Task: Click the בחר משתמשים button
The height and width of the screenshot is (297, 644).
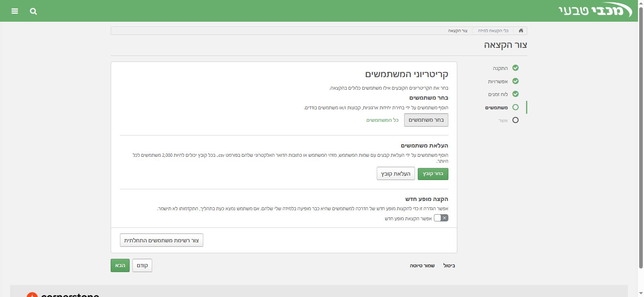Action: 426,120
